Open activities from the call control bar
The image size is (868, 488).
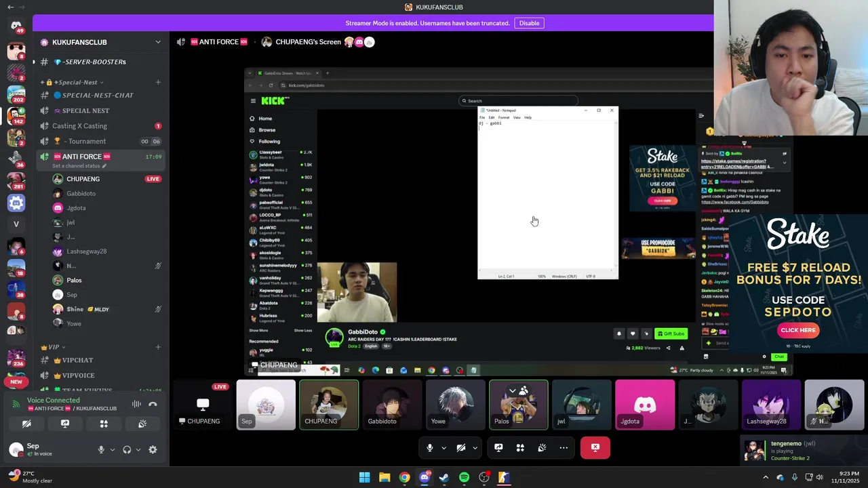(520, 447)
